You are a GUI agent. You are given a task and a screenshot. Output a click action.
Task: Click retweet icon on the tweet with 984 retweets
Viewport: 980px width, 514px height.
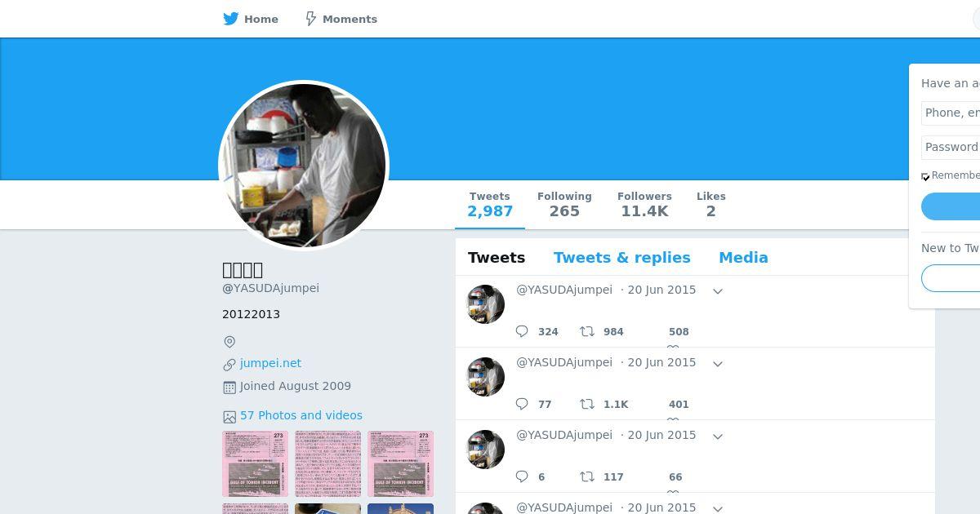tap(586, 331)
